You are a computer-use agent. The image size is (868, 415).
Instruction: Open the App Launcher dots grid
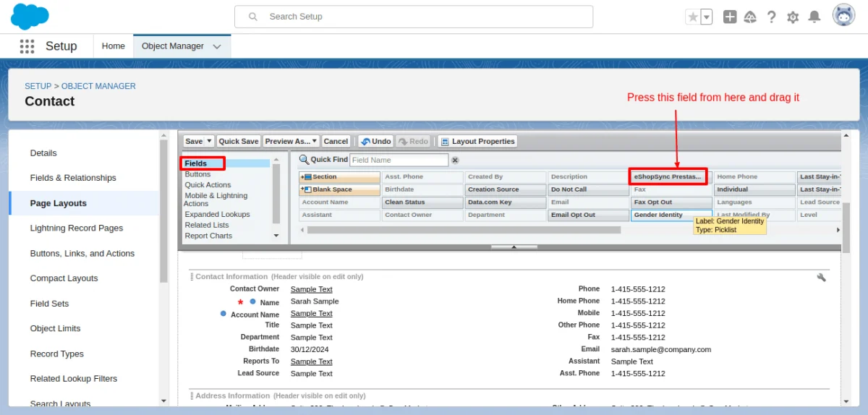(x=27, y=46)
